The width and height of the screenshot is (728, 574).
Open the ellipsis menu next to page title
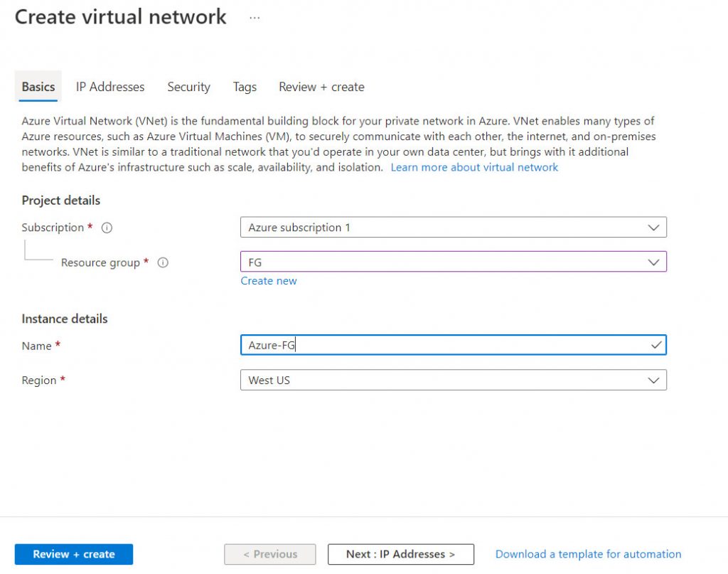coord(254,18)
